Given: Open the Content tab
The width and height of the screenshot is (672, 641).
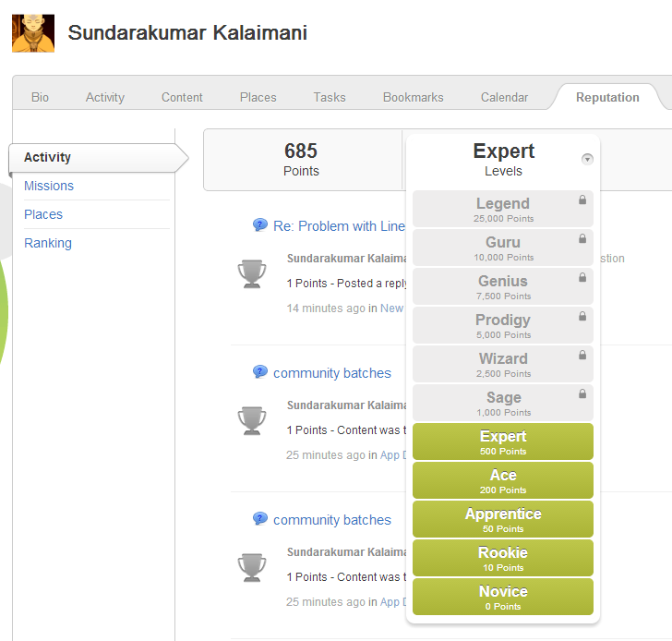Looking at the screenshot, I should [x=182, y=97].
